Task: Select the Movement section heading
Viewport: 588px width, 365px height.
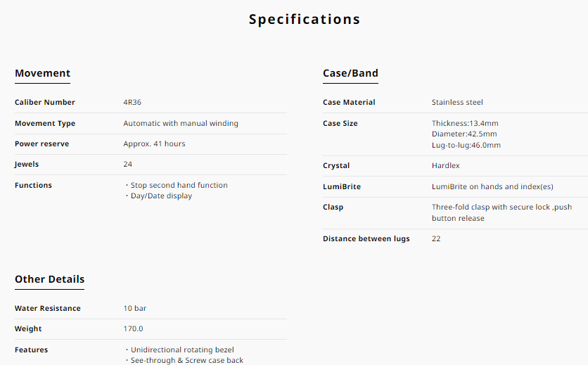Action: pyautogui.click(x=42, y=73)
